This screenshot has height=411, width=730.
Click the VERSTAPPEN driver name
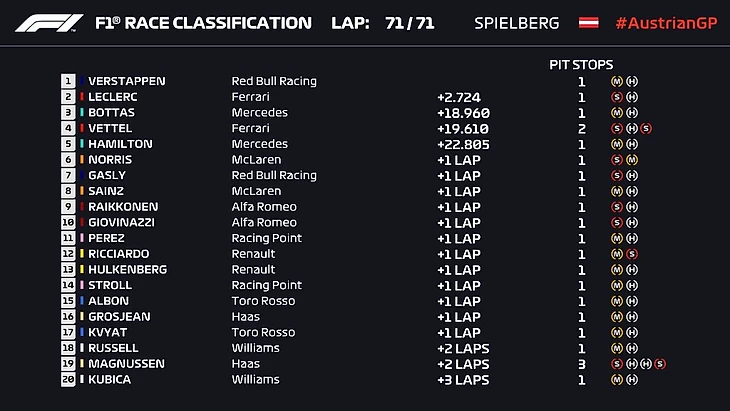[x=127, y=81]
